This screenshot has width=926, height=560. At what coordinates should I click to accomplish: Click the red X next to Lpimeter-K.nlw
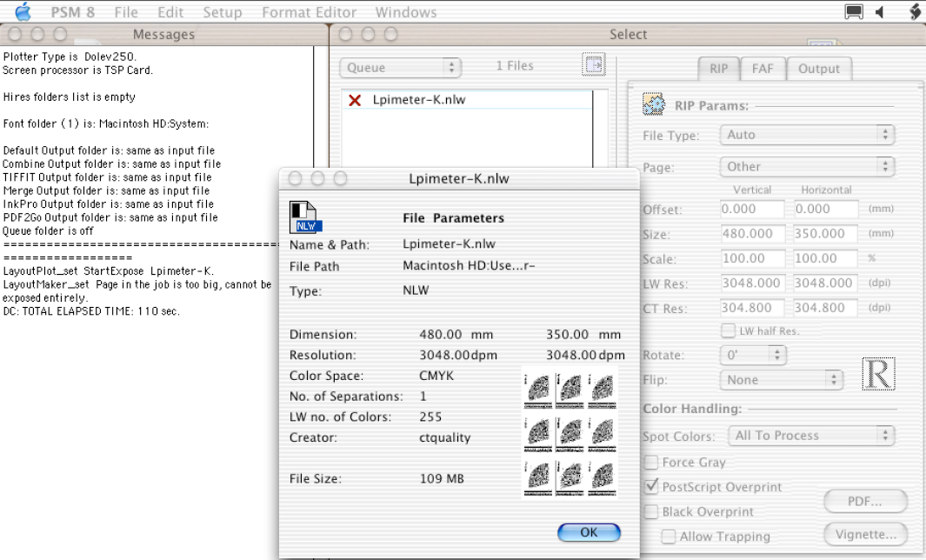click(355, 100)
